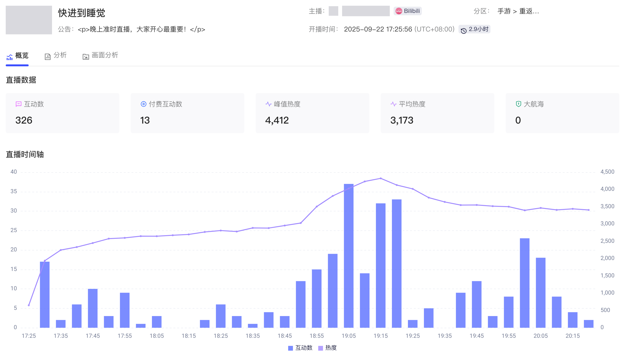Click the 2.9小时 duration badge
625x364 pixels.
coord(474,29)
